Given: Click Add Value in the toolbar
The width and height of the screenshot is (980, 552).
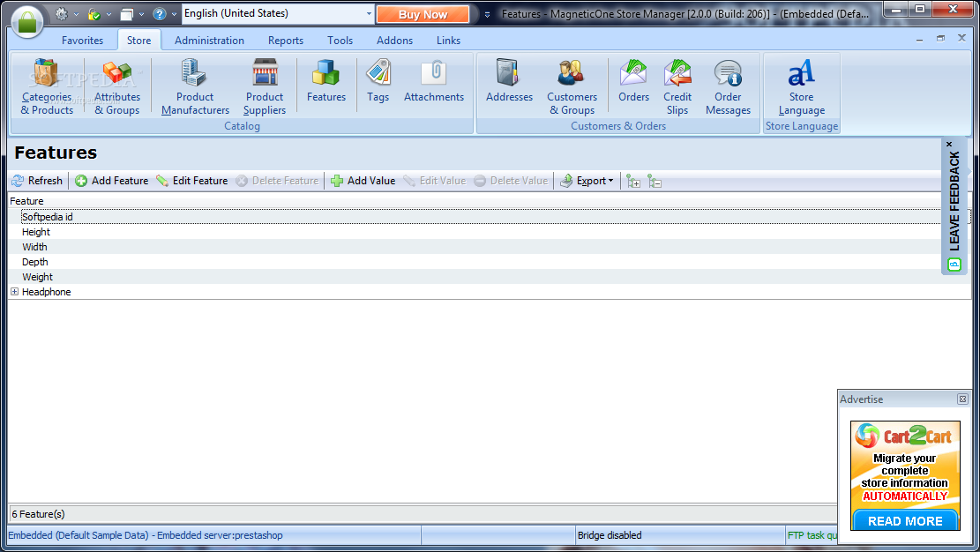Looking at the screenshot, I should pyautogui.click(x=363, y=181).
